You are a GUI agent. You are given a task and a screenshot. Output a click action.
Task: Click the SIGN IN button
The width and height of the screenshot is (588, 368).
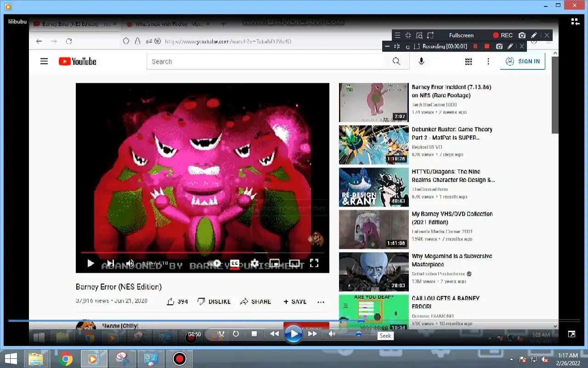[523, 61]
